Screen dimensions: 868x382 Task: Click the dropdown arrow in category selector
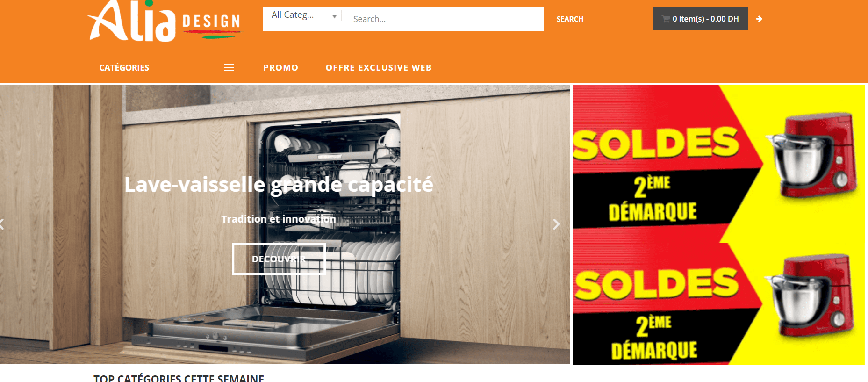click(x=334, y=17)
